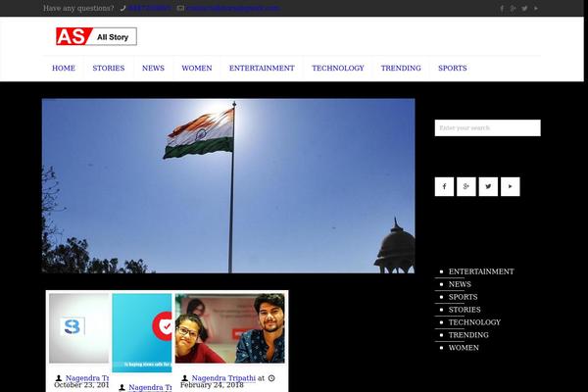Viewport: 588px width, 392px height.
Task: Open the Facebook square button in the sidebar
Action: [x=444, y=186]
